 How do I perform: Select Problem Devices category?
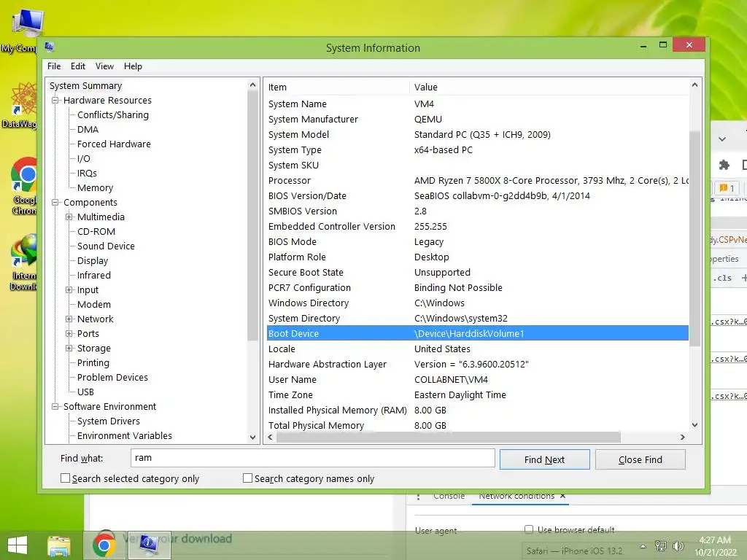(x=112, y=378)
